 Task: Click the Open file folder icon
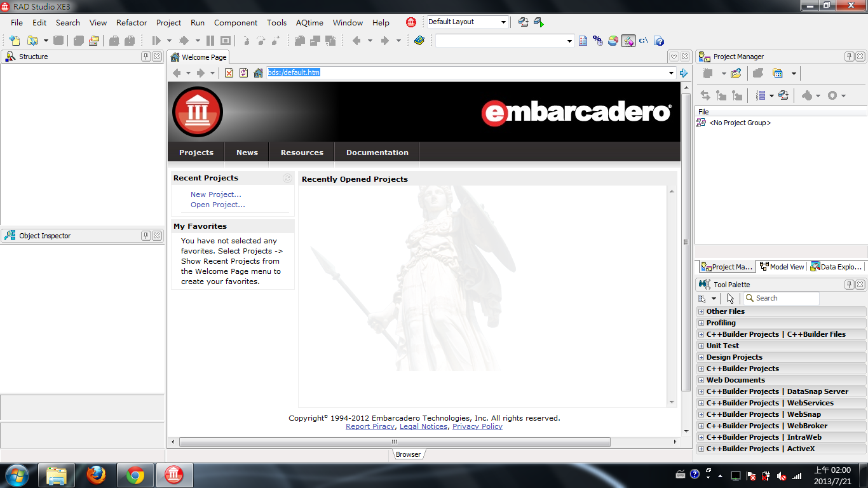(x=32, y=41)
